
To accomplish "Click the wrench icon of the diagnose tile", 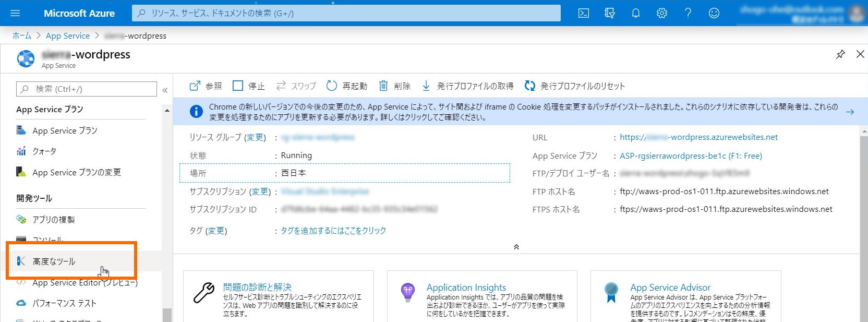I will [204, 293].
